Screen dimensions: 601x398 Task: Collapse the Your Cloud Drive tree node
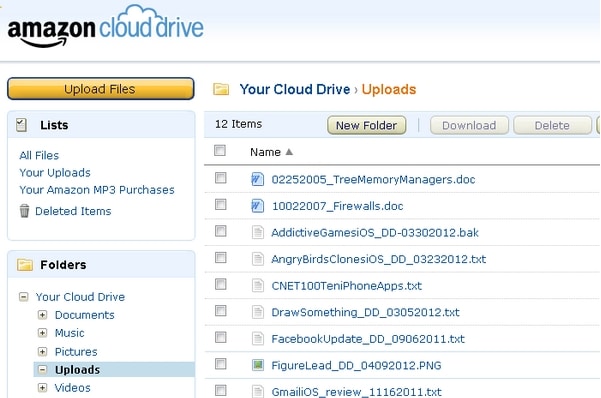click(23, 296)
